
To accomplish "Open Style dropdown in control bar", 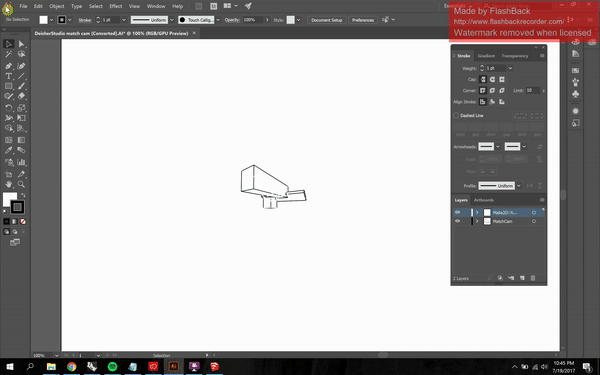I will tap(298, 20).
